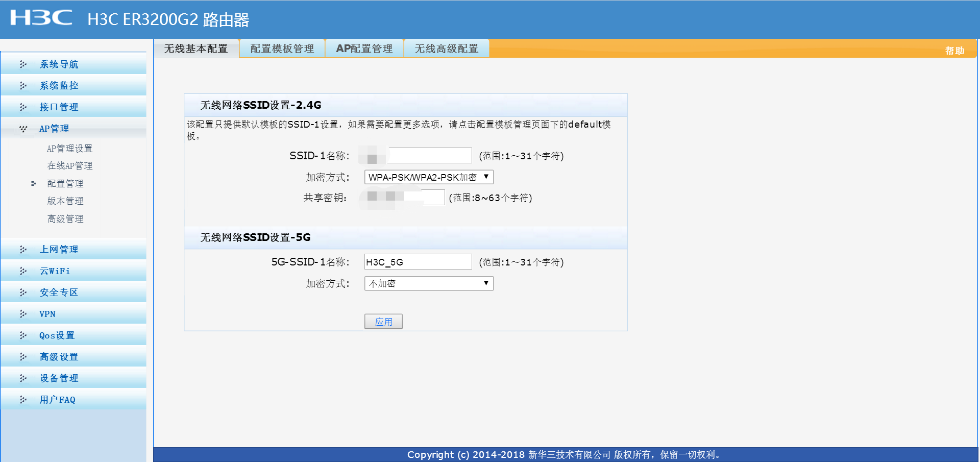Open the 2.4G 加密方式 dropdown
This screenshot has height=462, width=980.
(x=429, y=177)
